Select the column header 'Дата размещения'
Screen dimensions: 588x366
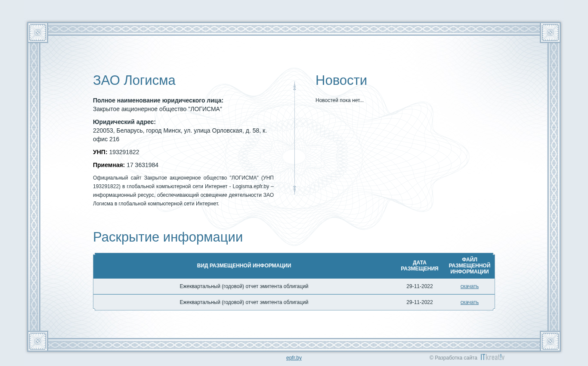click(x=420, y=266)
